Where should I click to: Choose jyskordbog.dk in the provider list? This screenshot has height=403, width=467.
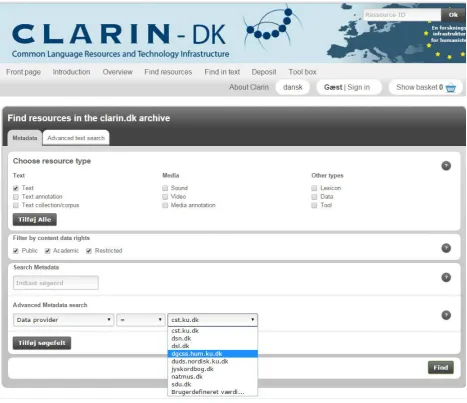coord(213,369)
